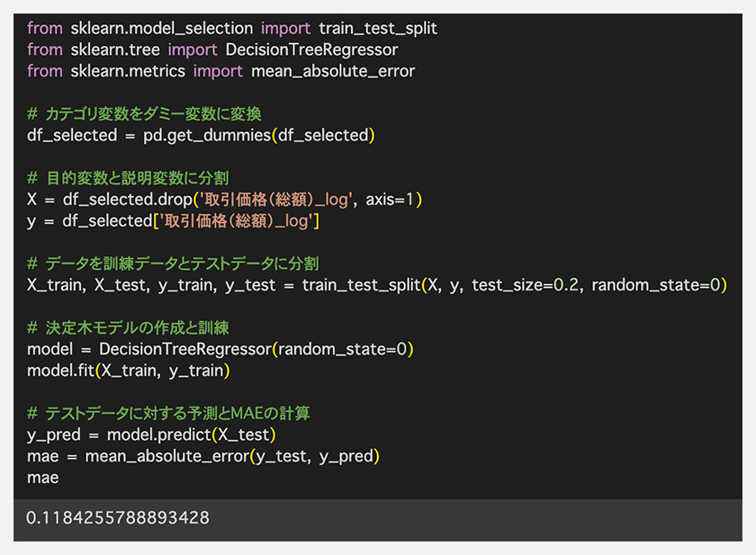This screenshot has width=756, height=555.
Task: Click the comment about 訓練データとテストデータ
Action: [173, 264]
